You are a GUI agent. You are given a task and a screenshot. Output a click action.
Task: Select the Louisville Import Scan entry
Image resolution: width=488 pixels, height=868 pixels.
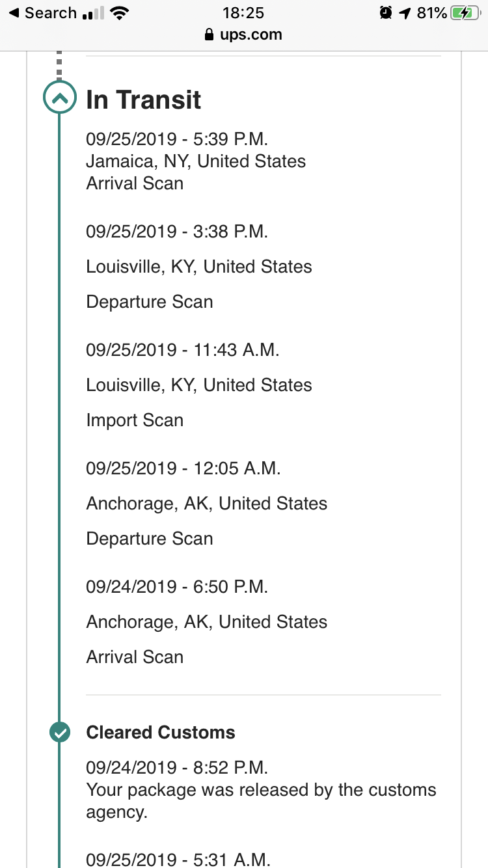tap(198, 385)
